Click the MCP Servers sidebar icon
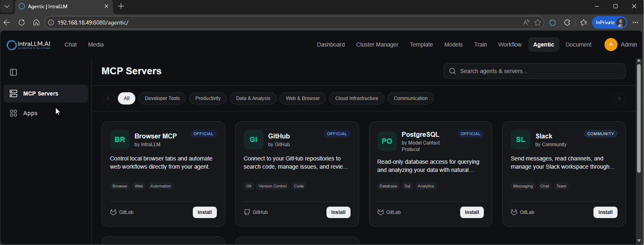This screenshot has width=644, height=245. click(13, 94)
